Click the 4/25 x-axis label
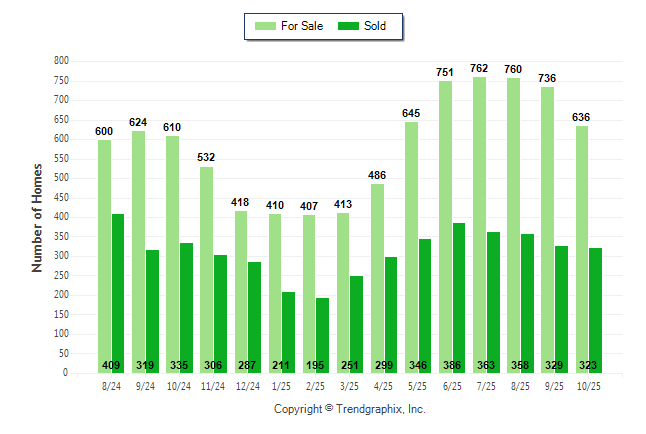The image size is (646, 434). [384, 386]
